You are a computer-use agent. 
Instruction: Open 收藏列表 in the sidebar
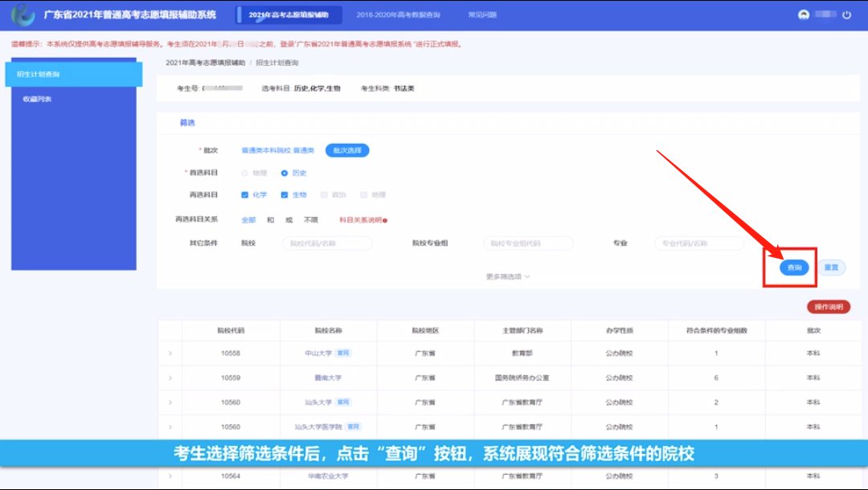coord(37,99)
